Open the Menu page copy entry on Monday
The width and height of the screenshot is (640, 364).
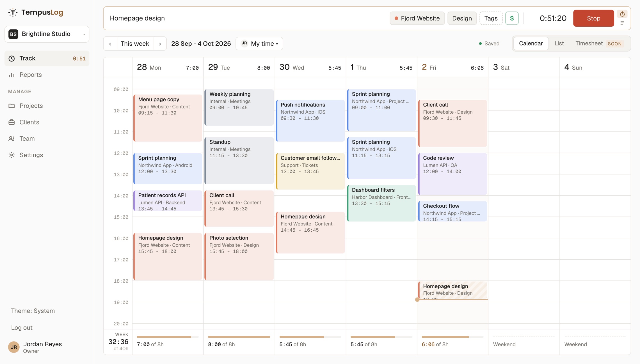coord(168,118)
